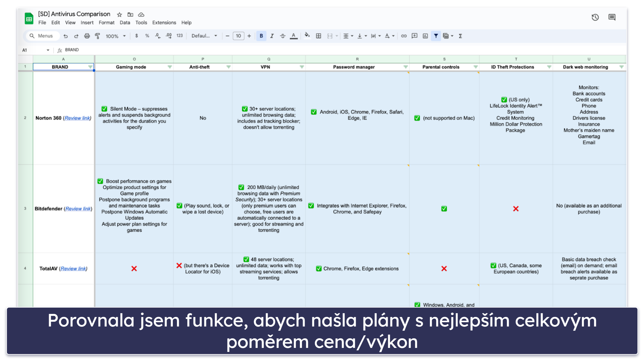Click the document title Antivirus Comparison
The width and height of the screenshot is (644, 359).
click(x=74, y=14)
